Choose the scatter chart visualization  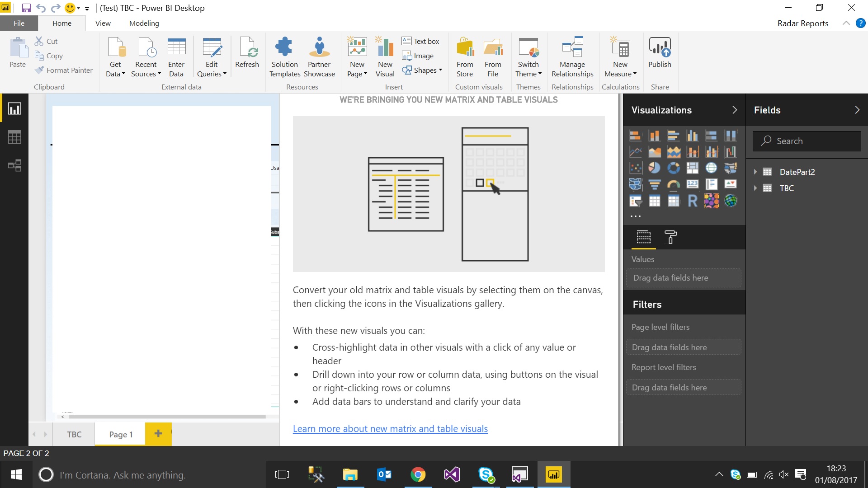635,168
